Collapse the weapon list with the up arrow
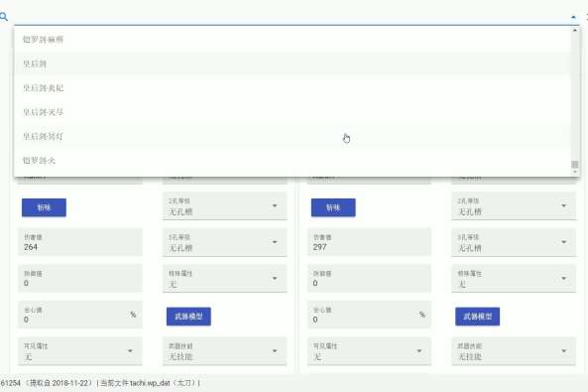 [x=573, y=17]
